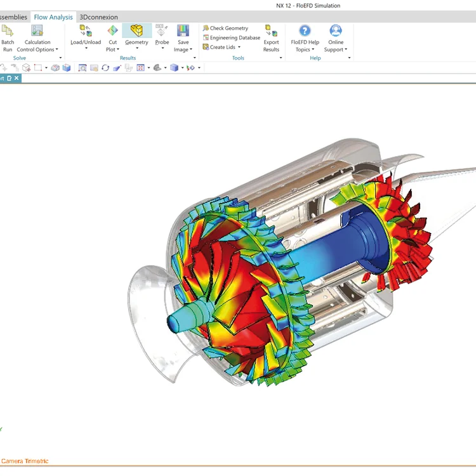Open the Probe dropdown arrow
Viewport: 476px width, 476px height.
coord(162,48)
